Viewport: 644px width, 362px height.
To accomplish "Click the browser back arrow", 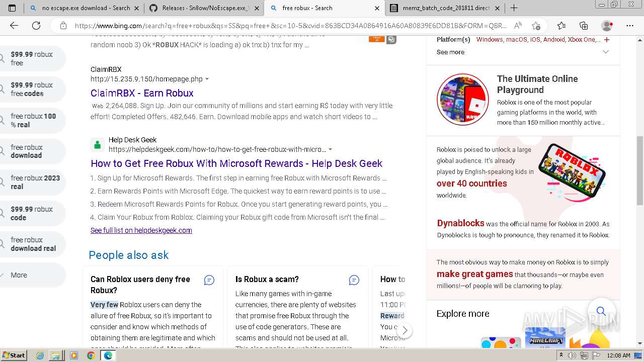I will [14, 26].
